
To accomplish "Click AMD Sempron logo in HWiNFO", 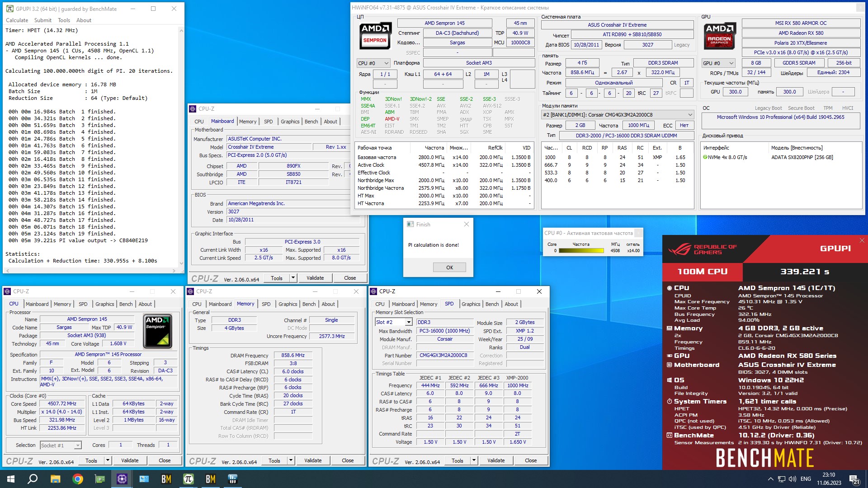I will click(375, 35).
